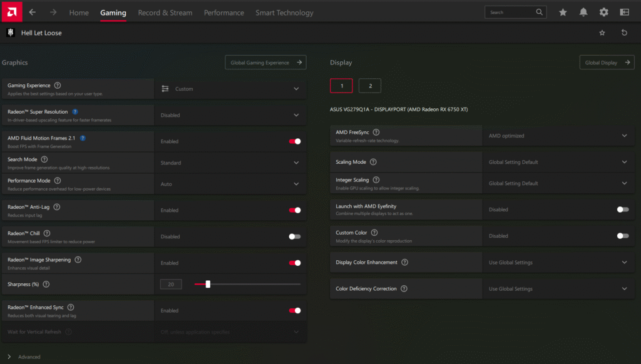Open the Gaming Experience dropdown
Image resolution: width=641 pixels, height=364 pixels.
click(x=230, y=89)
